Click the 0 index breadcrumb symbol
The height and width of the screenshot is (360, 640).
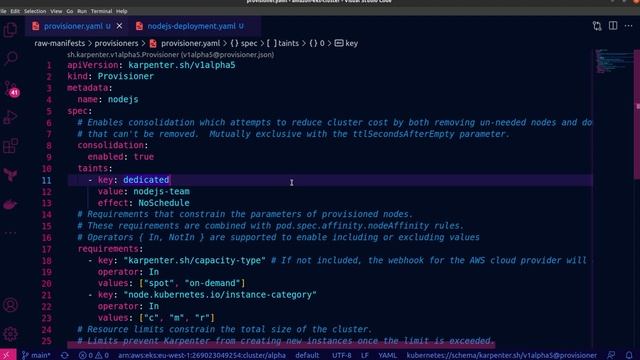click(317, 43)
